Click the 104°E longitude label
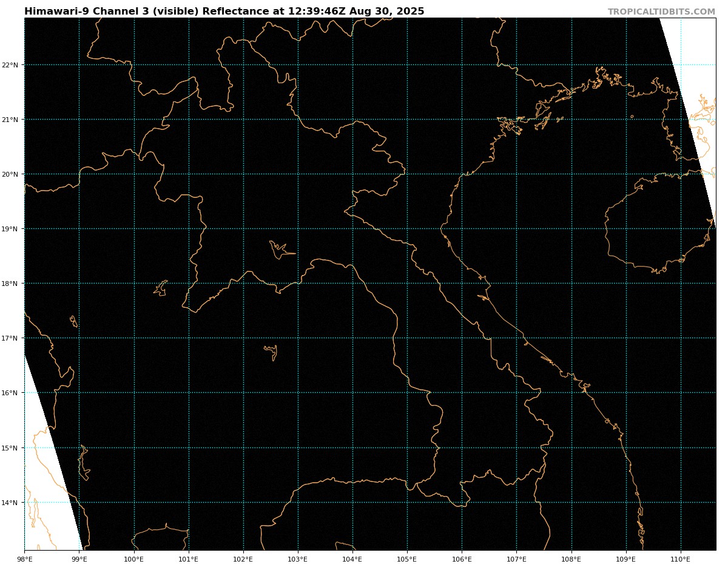Viewport: 728px width, 564px height. pos(352,559)
